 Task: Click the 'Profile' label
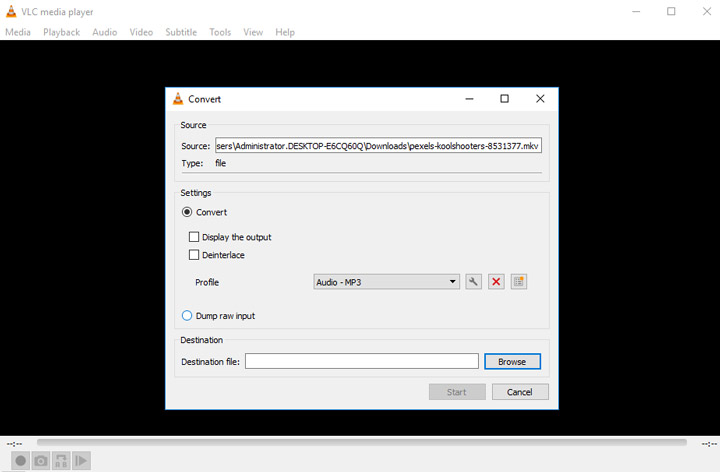[207, 282]
